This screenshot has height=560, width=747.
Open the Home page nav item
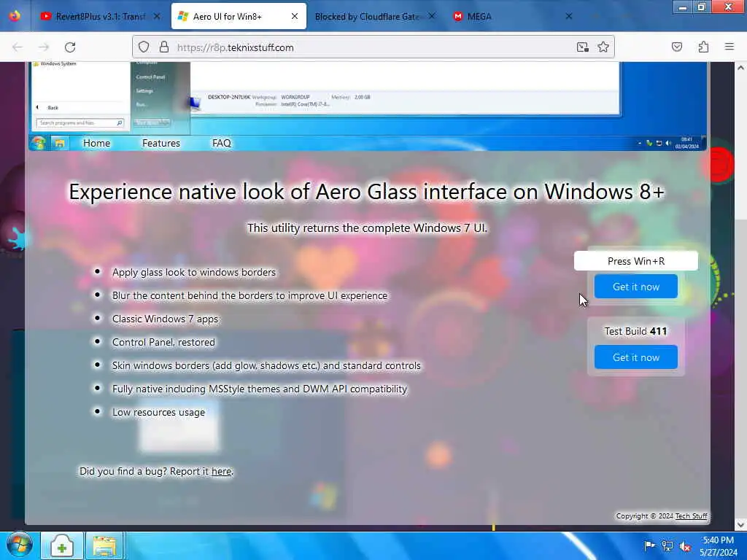(97, 144)
